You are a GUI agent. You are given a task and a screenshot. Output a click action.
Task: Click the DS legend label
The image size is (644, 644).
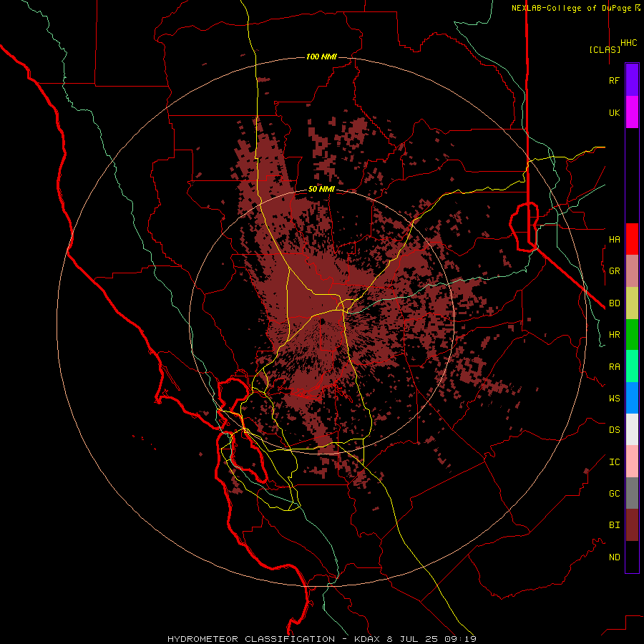tap(615, 430)
